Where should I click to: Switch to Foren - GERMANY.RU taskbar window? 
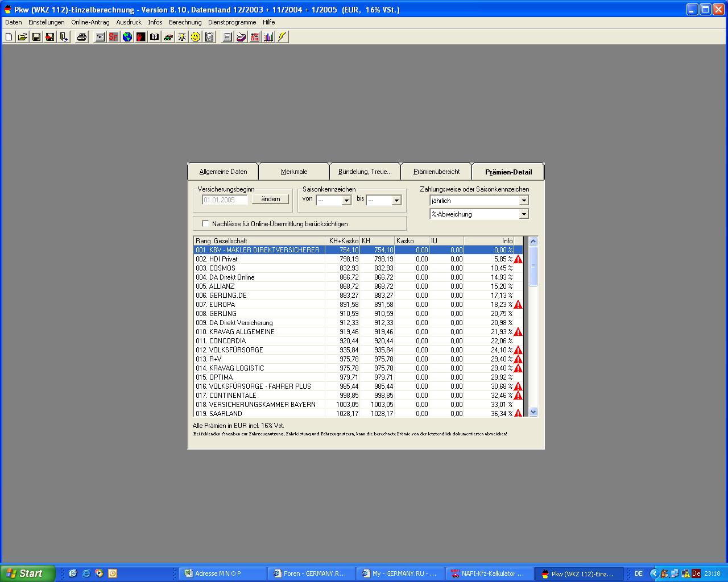pyautogui.click(x=311, y=573)
